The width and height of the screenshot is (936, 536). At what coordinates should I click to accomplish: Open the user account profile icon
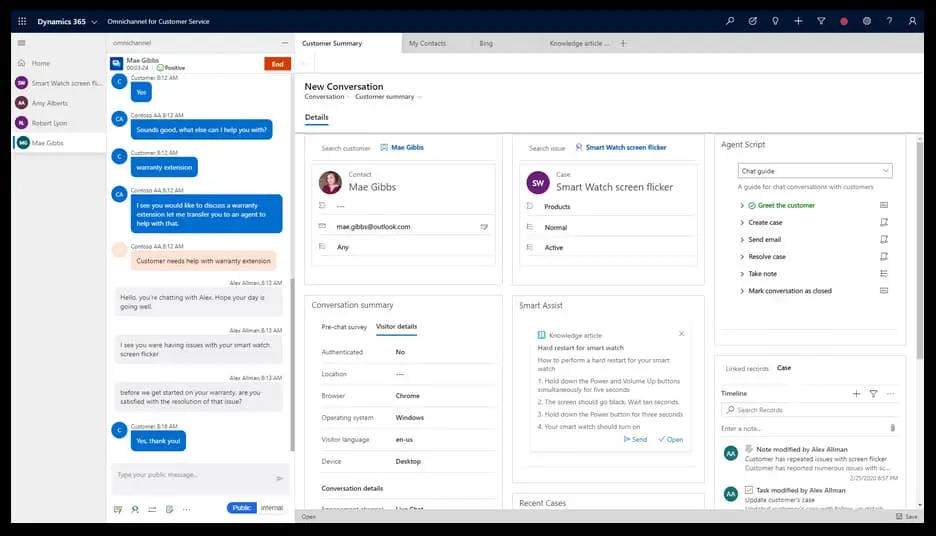(x=912, y=21)
